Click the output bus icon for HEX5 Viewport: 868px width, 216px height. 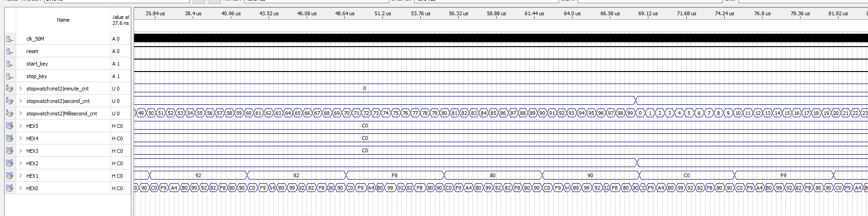pyautogui.click(x=9, y=126)
